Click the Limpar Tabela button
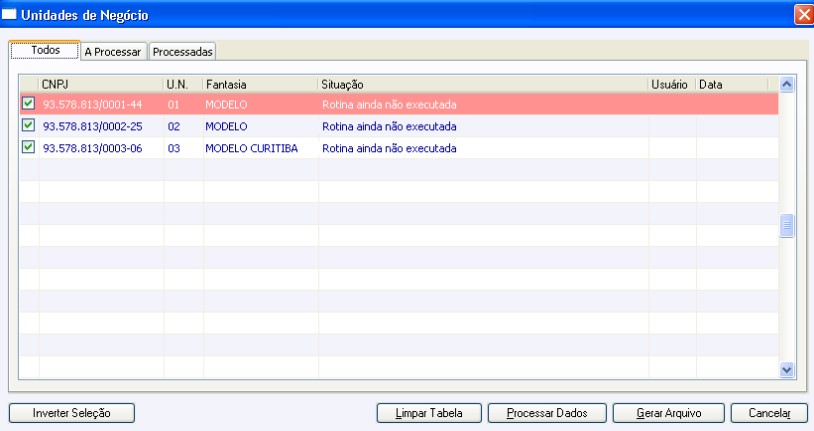 [429, 413]
